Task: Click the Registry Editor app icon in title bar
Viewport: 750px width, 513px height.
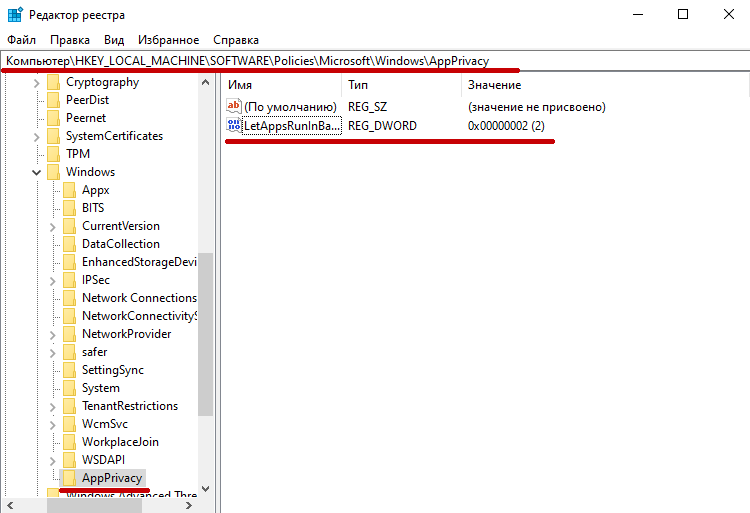Action: [15, 15]
